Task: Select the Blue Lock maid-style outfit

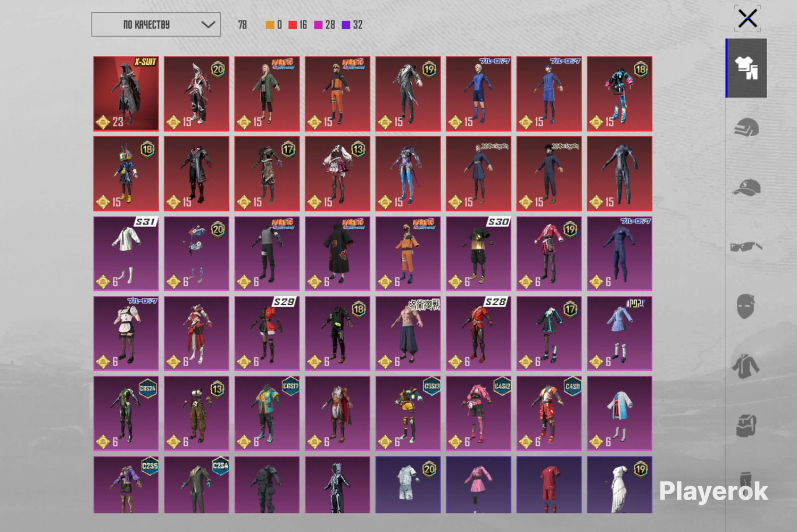Action: coord(126,333)
